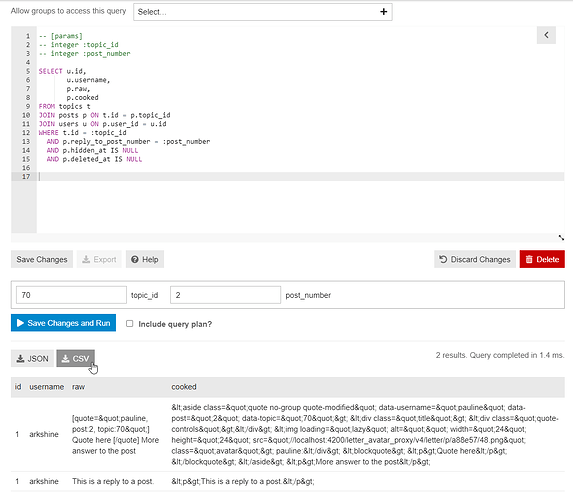Click the plus icon in the groups selector
The image size is (573, 499).
[x=383, y=12]
